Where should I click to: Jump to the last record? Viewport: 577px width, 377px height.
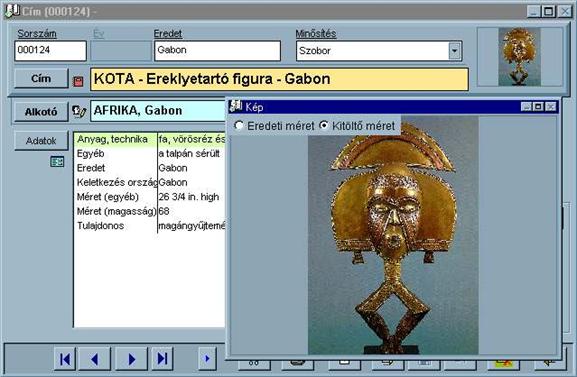(x=162, y=359)
